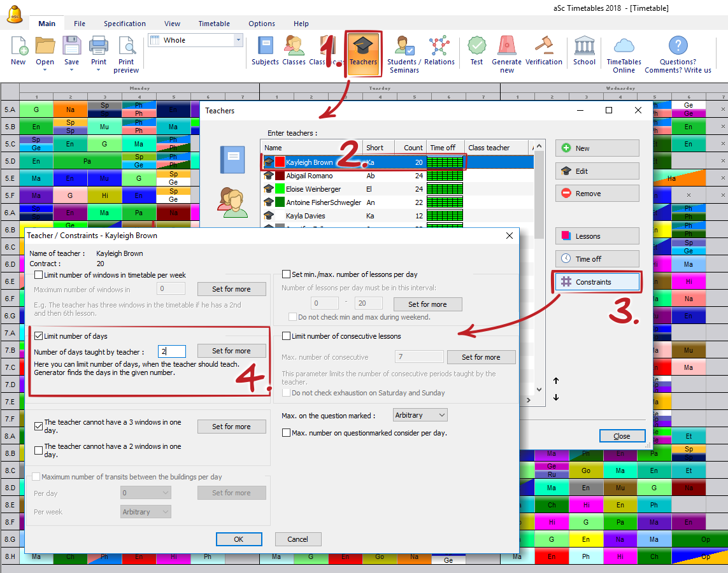Click Eloise Weinberger's green color swatch
Image resolution: width=728 pixels, height=573 pixels.
280,189
